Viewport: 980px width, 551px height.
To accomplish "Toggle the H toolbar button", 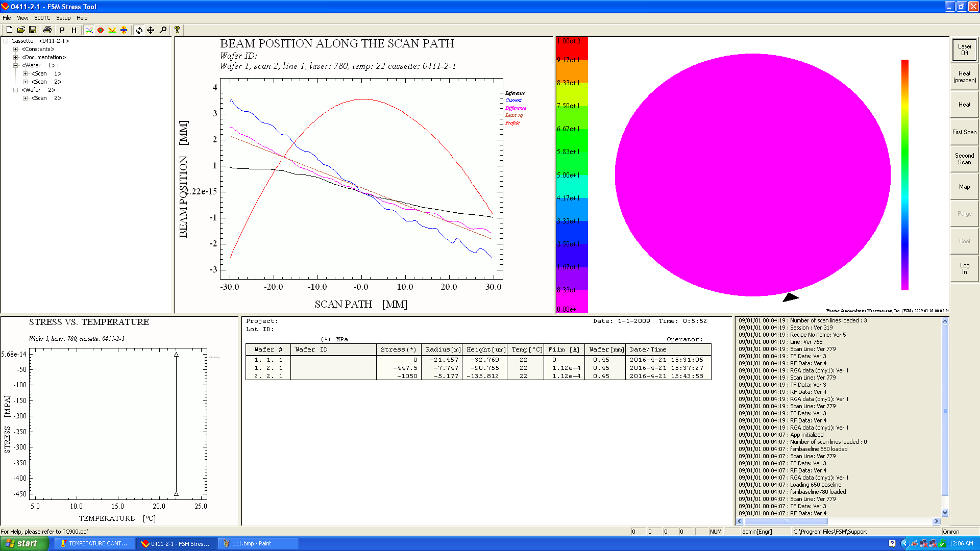I will (x=74, y=30).
